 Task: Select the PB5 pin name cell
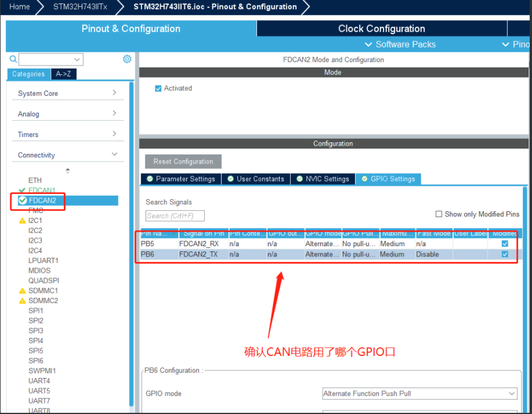click(160, 243)
